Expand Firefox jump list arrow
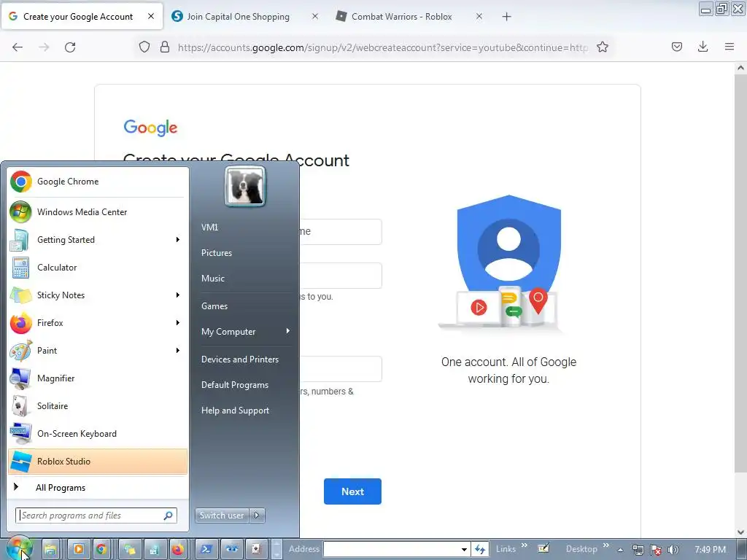The height and width of the screenshot is (560, 747). pos(178,322)
